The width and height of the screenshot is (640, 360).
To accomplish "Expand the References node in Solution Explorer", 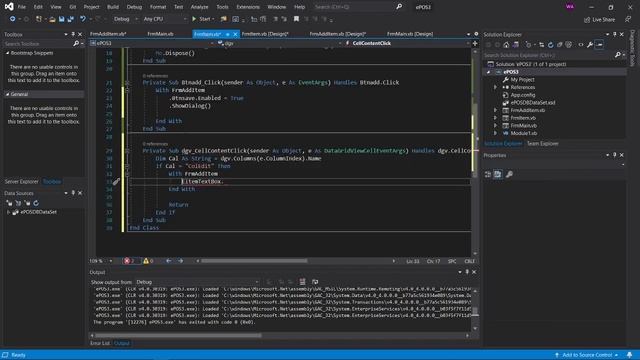I will [496, 87].
